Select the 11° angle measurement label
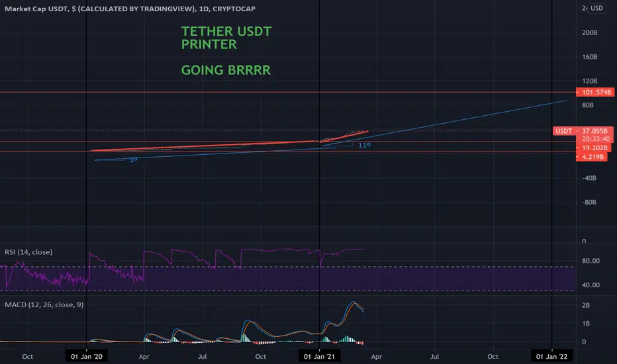 364,145
